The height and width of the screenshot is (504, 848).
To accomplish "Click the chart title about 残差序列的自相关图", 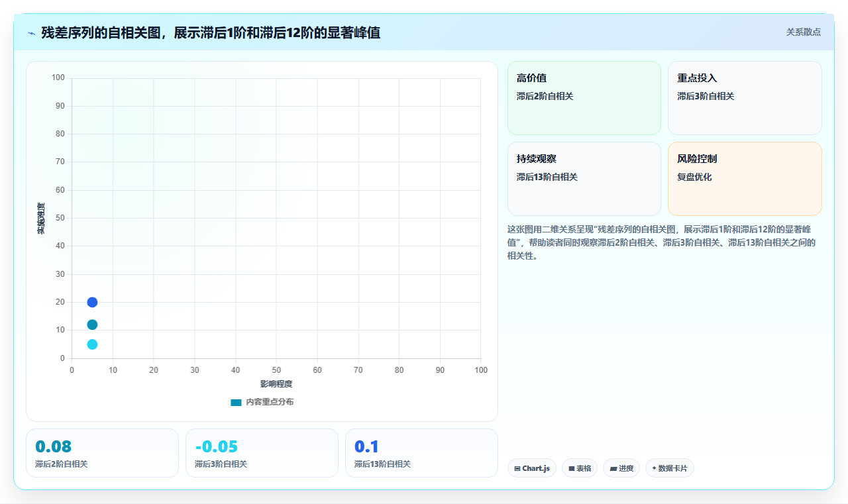I will coord(211,32).
